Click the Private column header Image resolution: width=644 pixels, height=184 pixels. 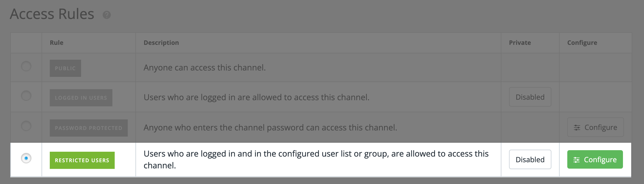[x=520, y=43]
